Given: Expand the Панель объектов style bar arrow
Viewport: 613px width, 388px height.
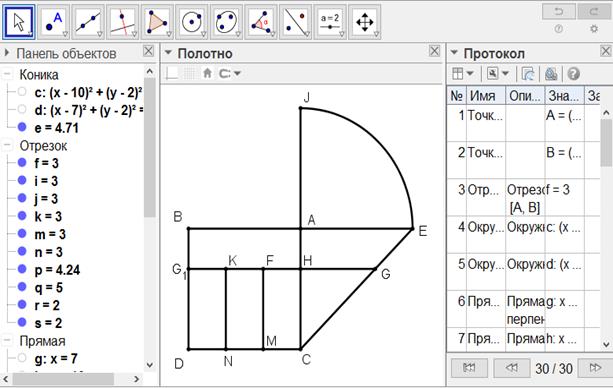Looking at the screenshot, I should coord(6,52).
